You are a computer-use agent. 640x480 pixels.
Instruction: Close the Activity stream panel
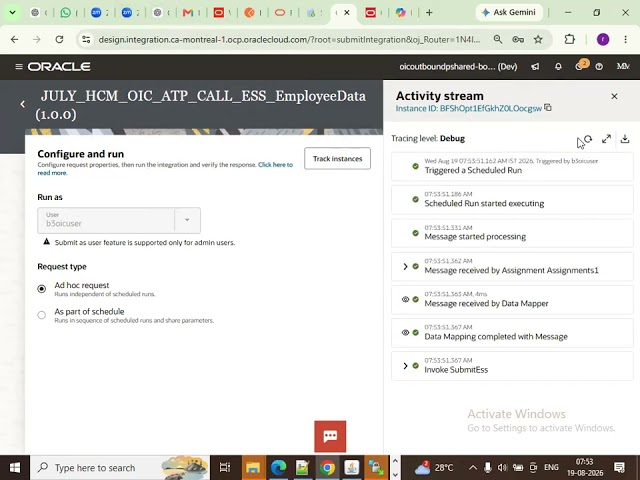(614, 96)
